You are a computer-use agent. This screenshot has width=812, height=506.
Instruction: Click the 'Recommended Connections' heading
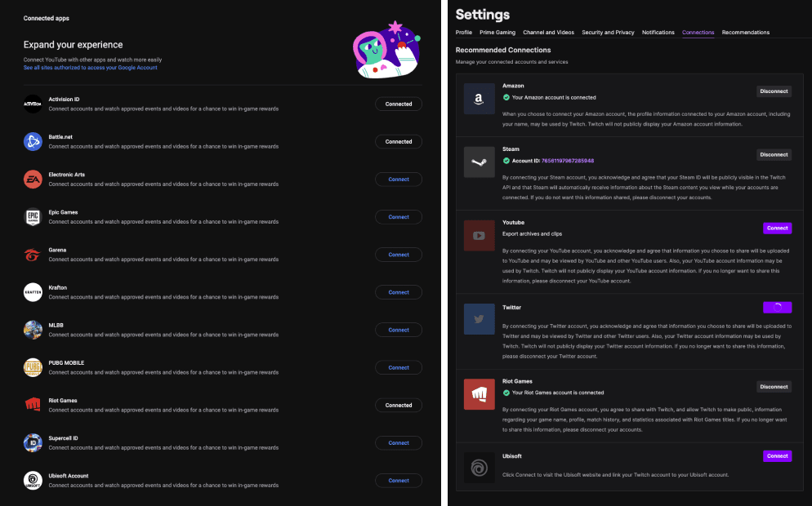[503, 50]
